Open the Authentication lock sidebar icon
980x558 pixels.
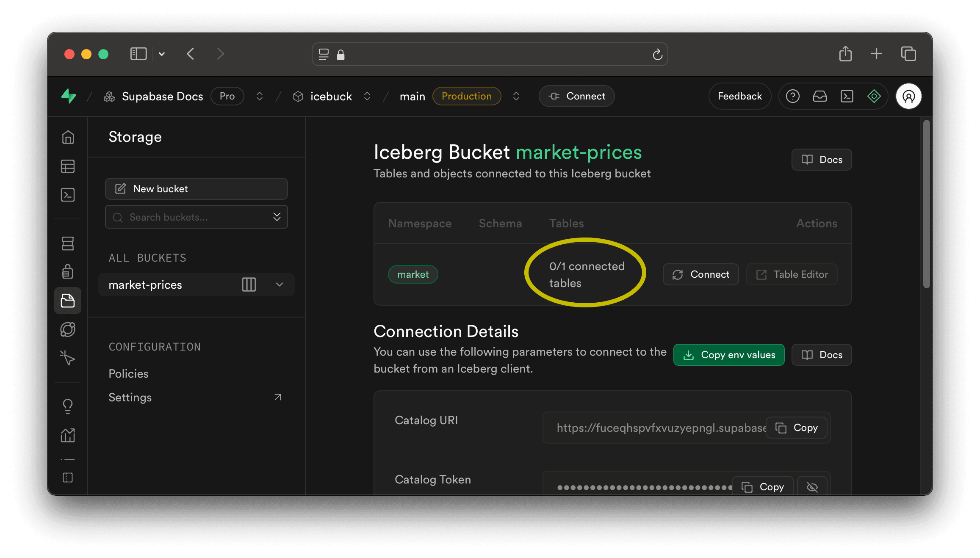click(x=68, y=272)
